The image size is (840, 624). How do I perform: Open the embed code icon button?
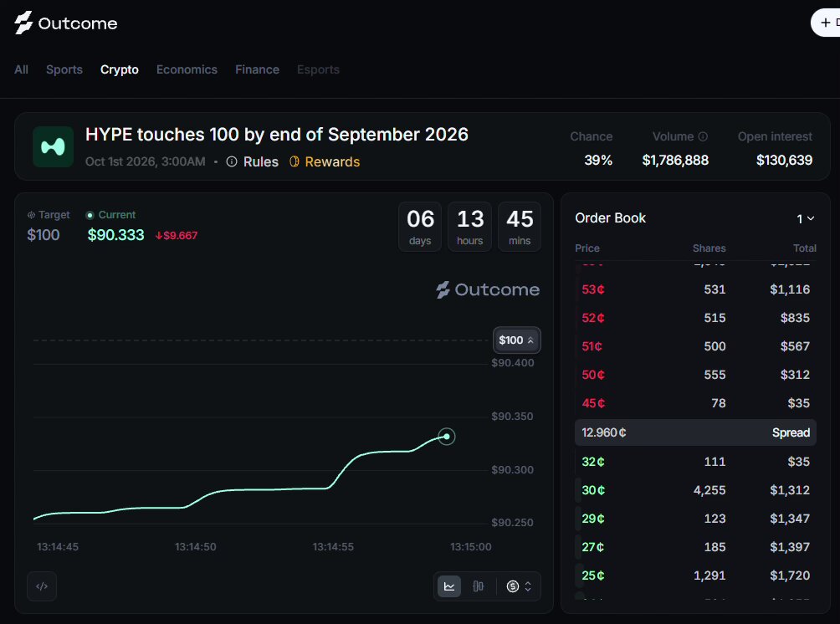pyautogui.click(x=42, y=586)
